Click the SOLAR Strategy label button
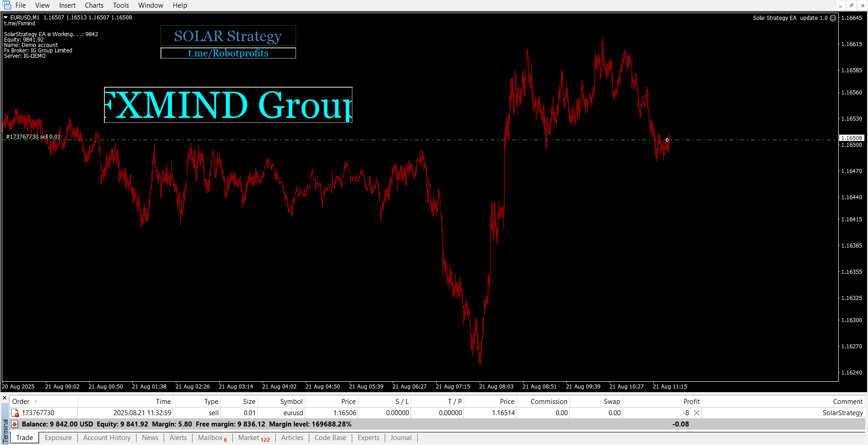Image resolution: width=868 pixels, height=445 pixels. (228, 36)
